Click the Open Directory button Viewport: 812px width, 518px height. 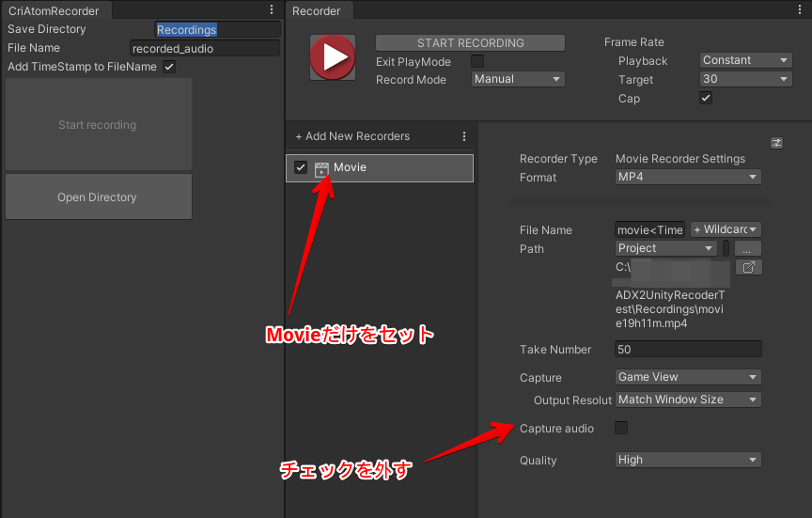point(99,196)
